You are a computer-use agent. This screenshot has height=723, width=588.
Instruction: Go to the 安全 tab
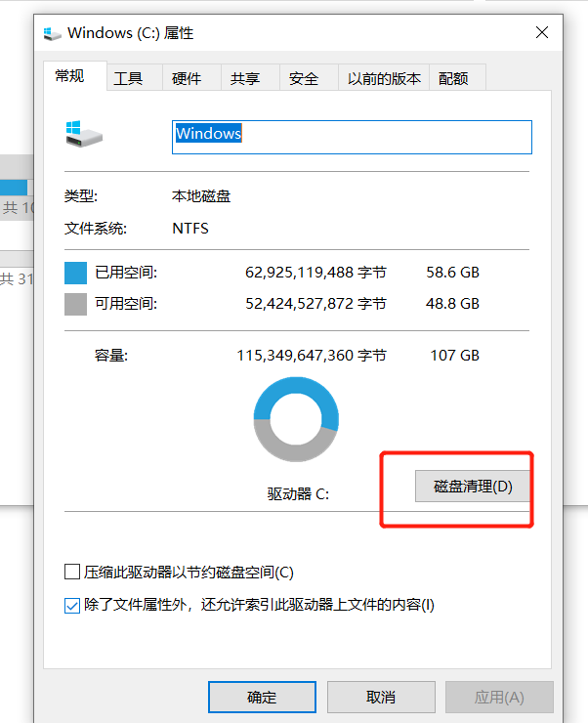(x=309, y=78)
